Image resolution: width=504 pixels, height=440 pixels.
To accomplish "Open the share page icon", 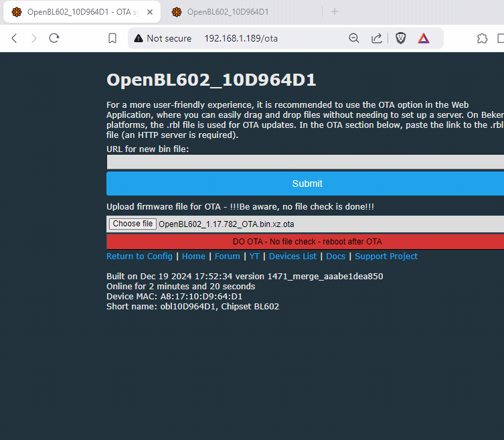I will [x=376, y=38].
